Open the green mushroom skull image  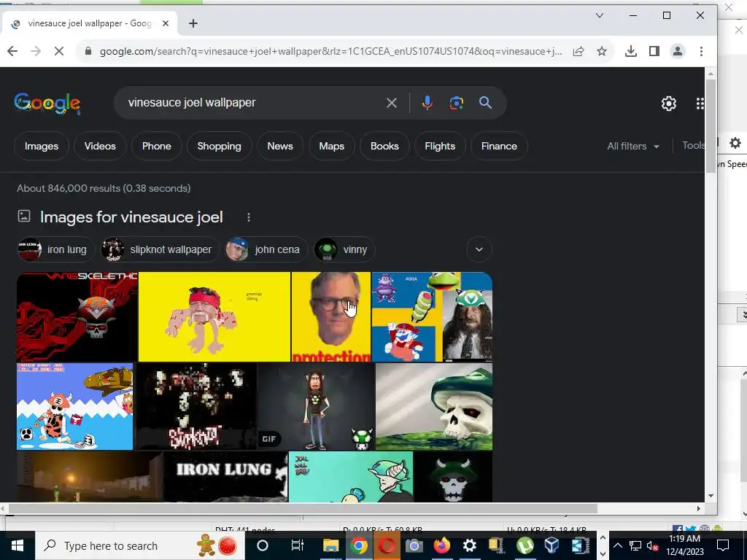tap(434, 407)
